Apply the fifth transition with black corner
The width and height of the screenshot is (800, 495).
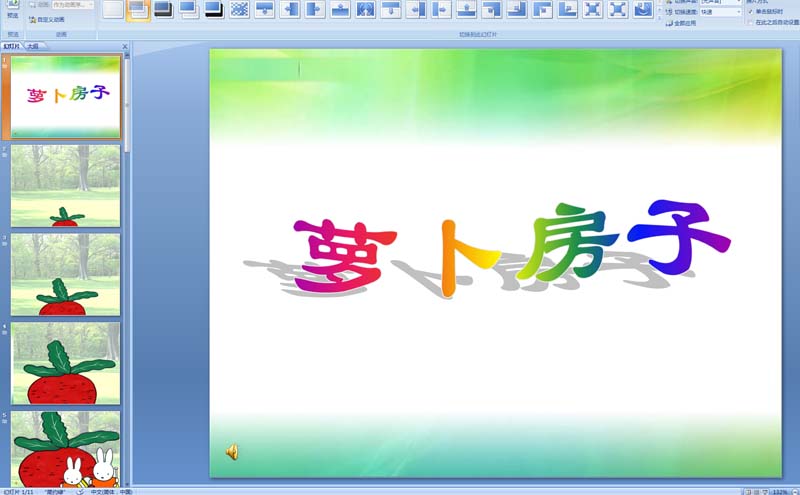coord(214,9)
